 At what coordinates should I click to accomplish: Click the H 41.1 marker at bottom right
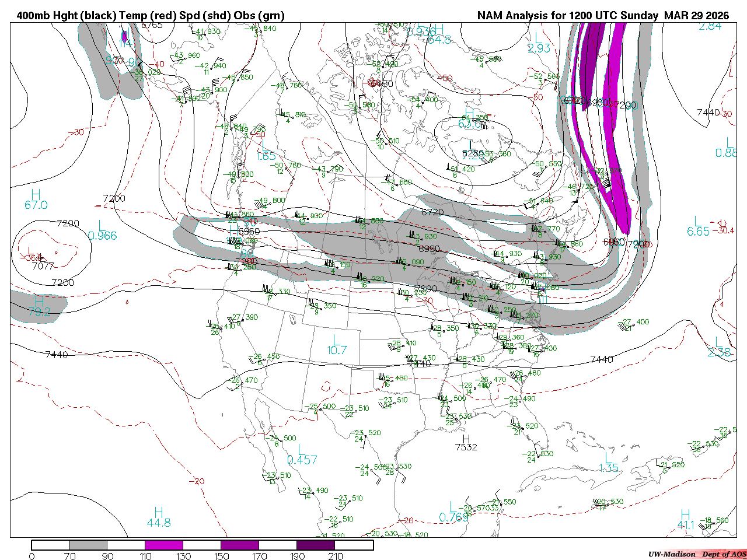(686, 520)
